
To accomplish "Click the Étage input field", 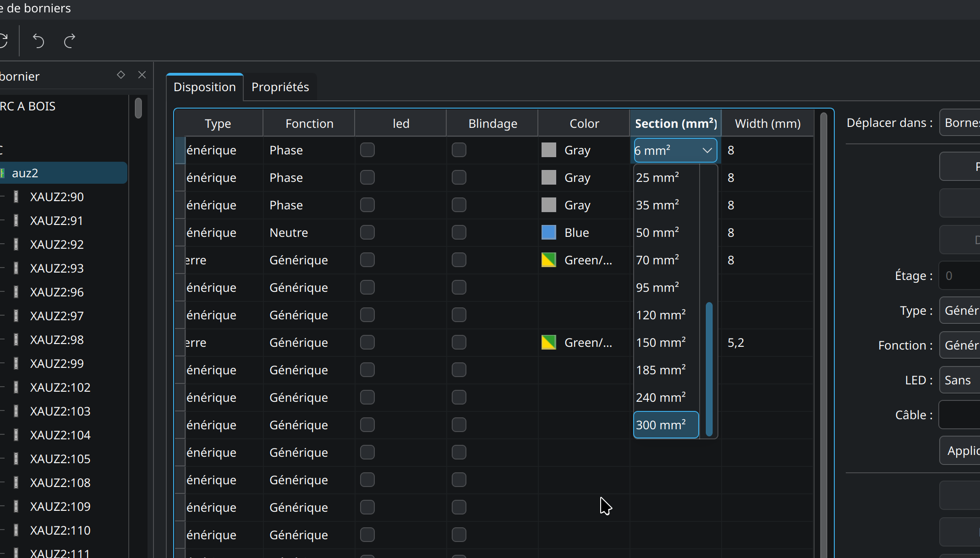I will (x=959, y=275).
